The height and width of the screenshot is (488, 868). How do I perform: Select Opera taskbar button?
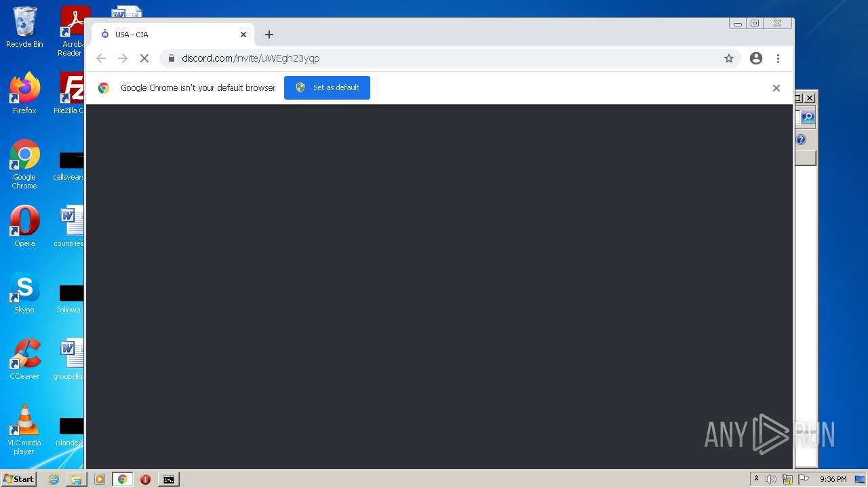pyautogui.click(x=145, y=479)
